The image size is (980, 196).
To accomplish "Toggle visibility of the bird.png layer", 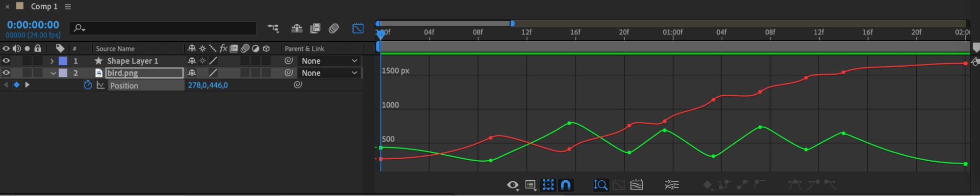I will 6,73.
